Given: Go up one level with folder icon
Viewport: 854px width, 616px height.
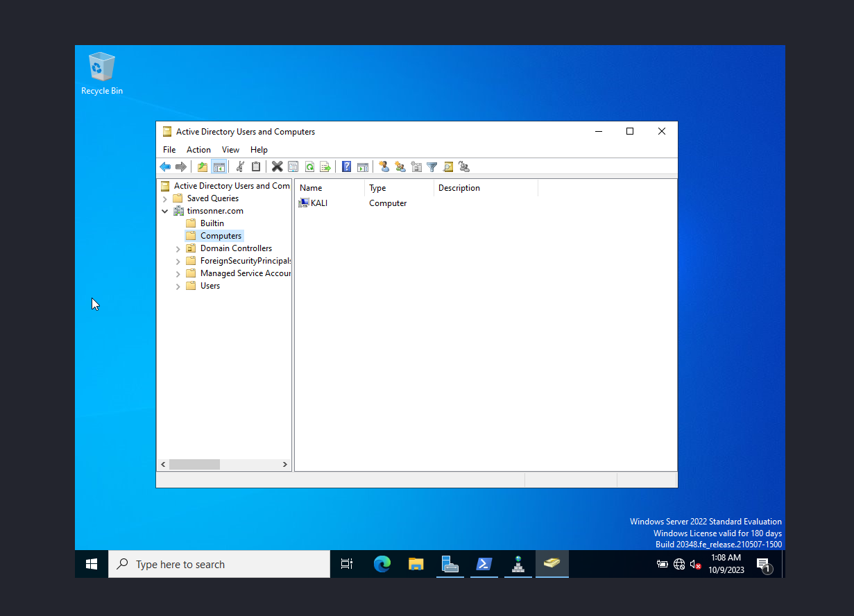Looking at the screenshot, I should (x=203, y=166).
